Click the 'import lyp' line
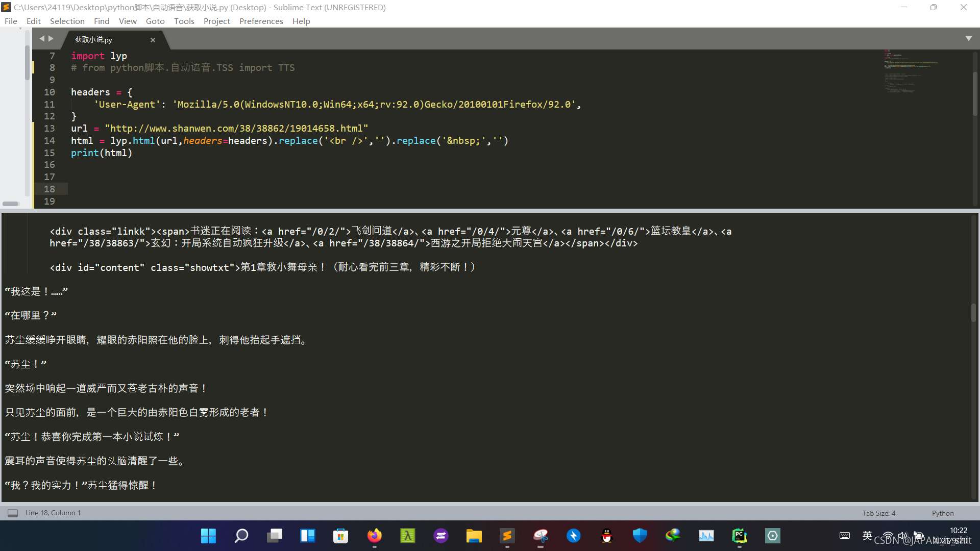 coord(99,56)
